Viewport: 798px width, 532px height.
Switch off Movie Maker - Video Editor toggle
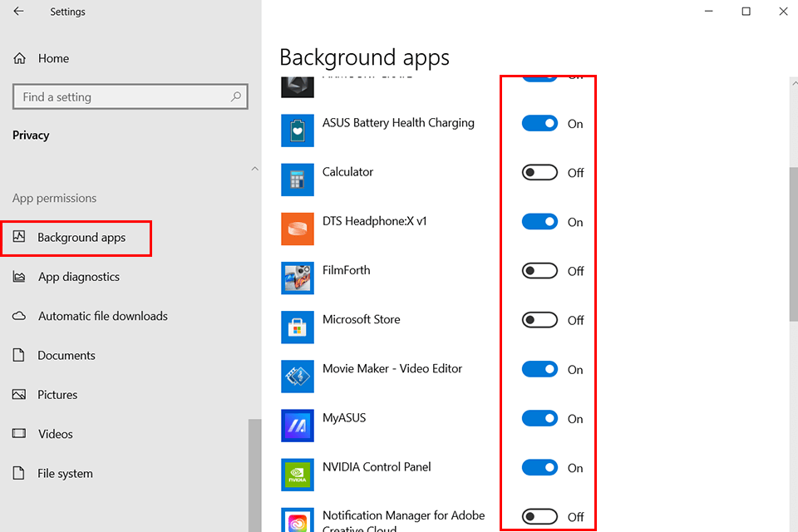(539, 369)
